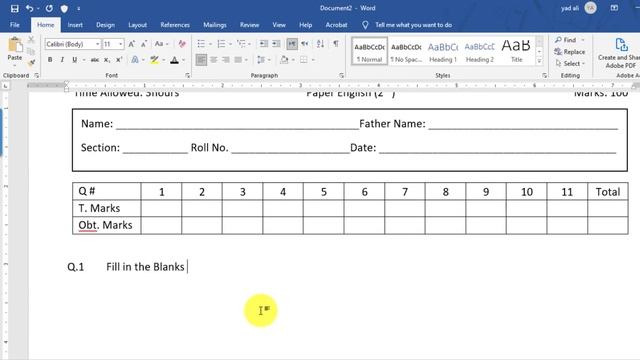Justify the paragraph text
Viewport: 640px width, 360px height.
click(238, 60)
